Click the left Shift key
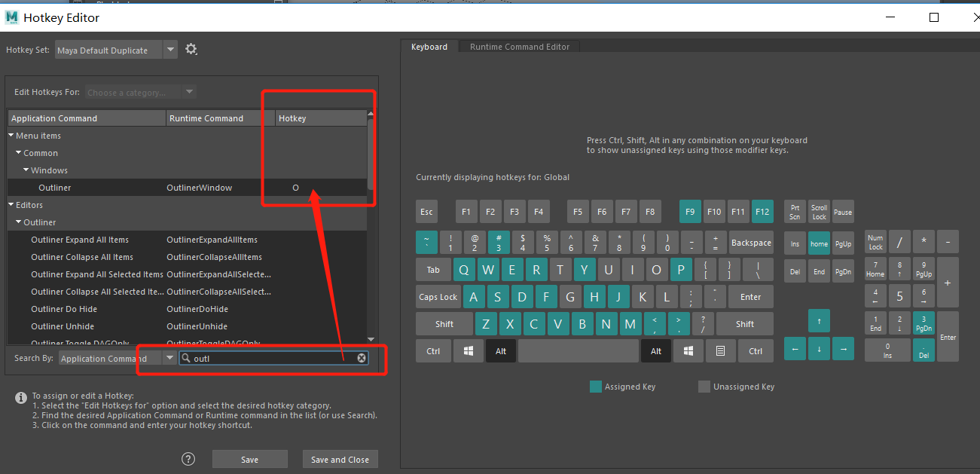The image size is (980, 474). pos(444,324)
